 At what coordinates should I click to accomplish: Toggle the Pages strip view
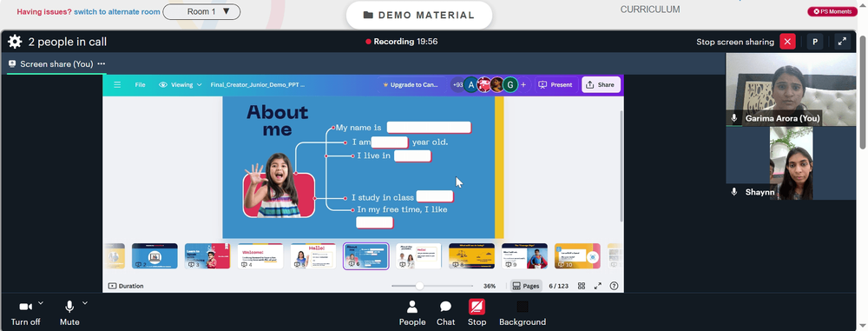526,286
